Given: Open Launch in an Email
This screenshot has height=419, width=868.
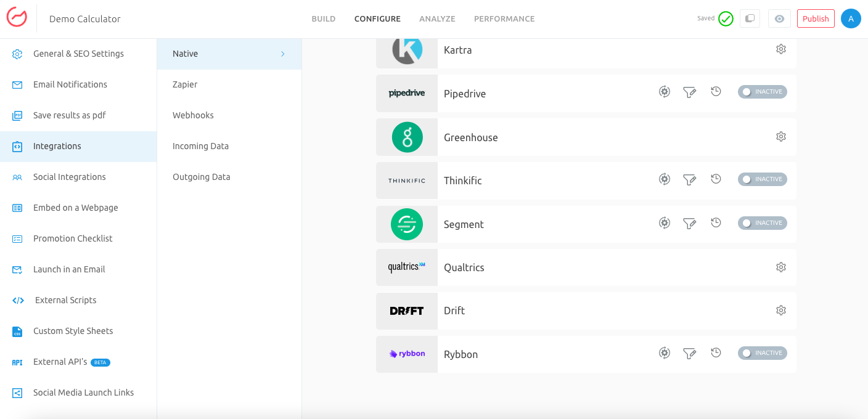Looking at the screenshot, I should pos(78,269).
